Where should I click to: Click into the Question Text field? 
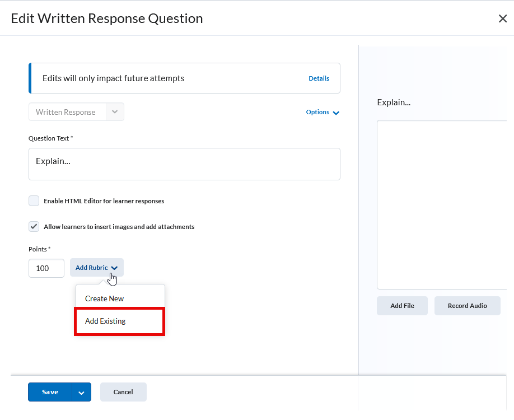click(184, 164)
